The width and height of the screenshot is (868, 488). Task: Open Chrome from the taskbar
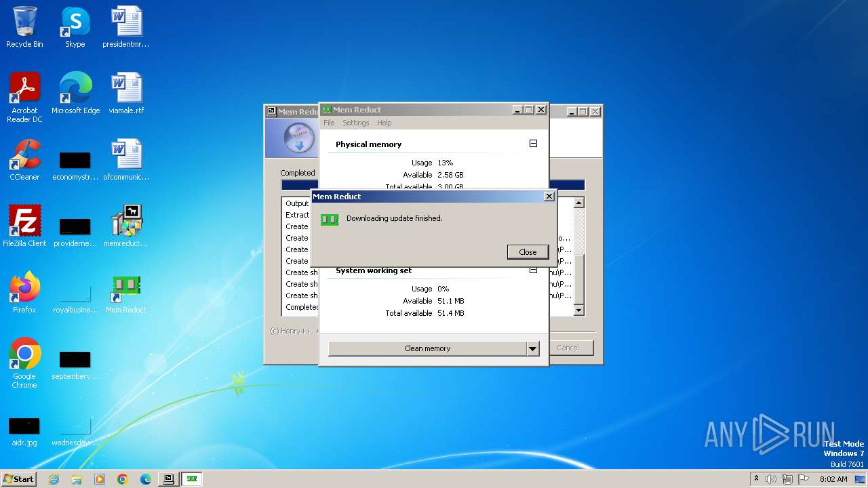[x=123, y=479]
